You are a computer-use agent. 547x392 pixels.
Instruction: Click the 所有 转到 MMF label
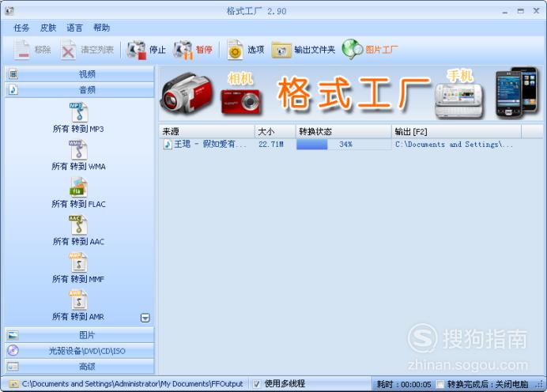pyautogui.click(x=78, y=279)
